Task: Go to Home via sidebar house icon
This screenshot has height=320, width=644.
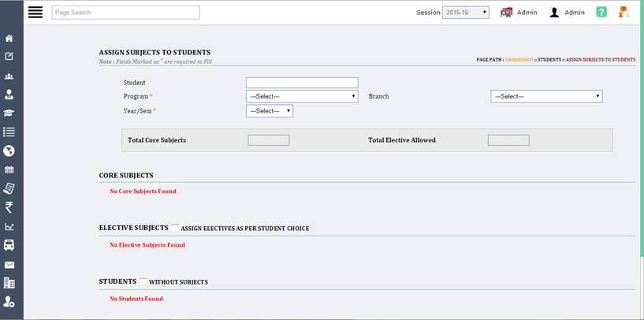Action: (x=9, y=38)
